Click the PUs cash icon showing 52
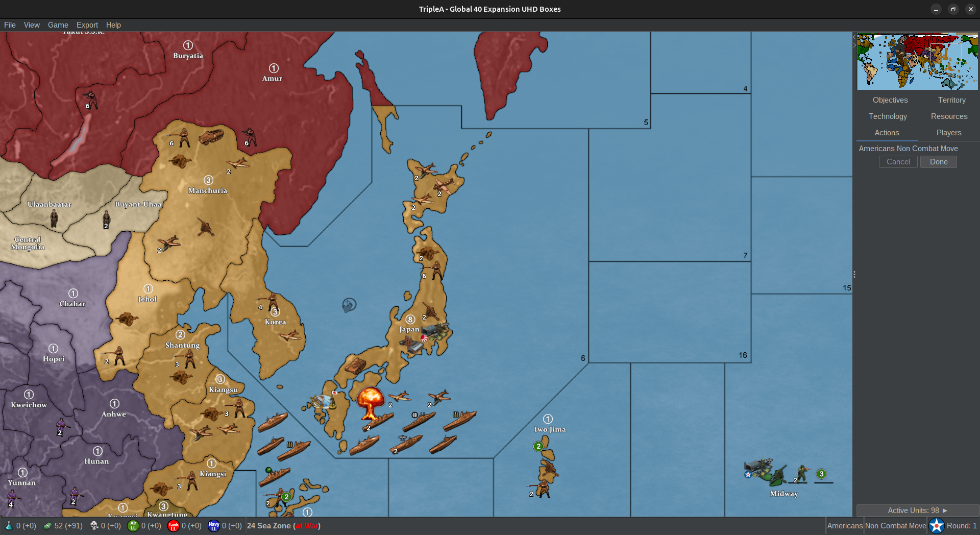The width and height of the screenshot is (980, 535). click(x=47, y=526)
